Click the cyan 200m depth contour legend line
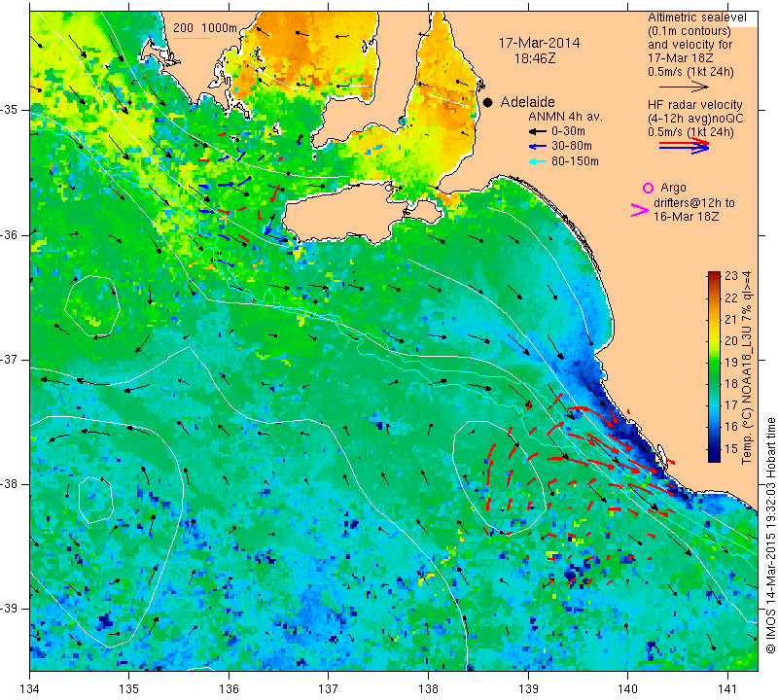The height and width of the screenshot is (700, 778). pos(191,39)
